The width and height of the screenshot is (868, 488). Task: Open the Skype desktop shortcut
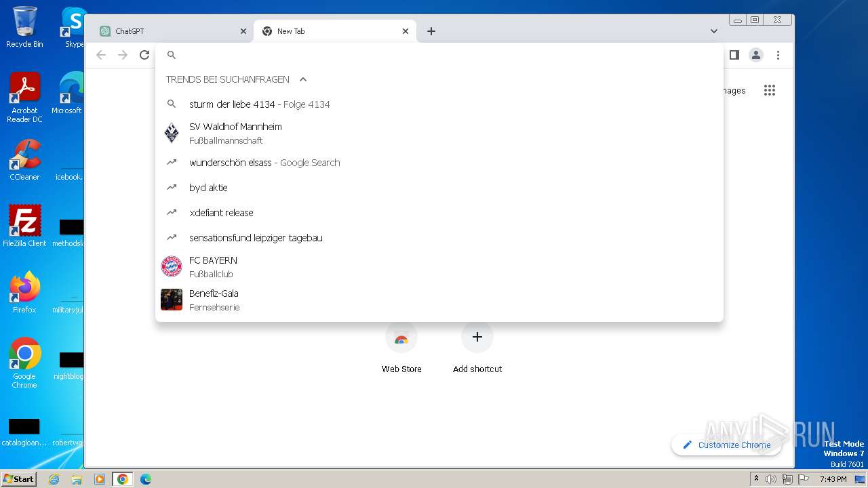[73, 27]
